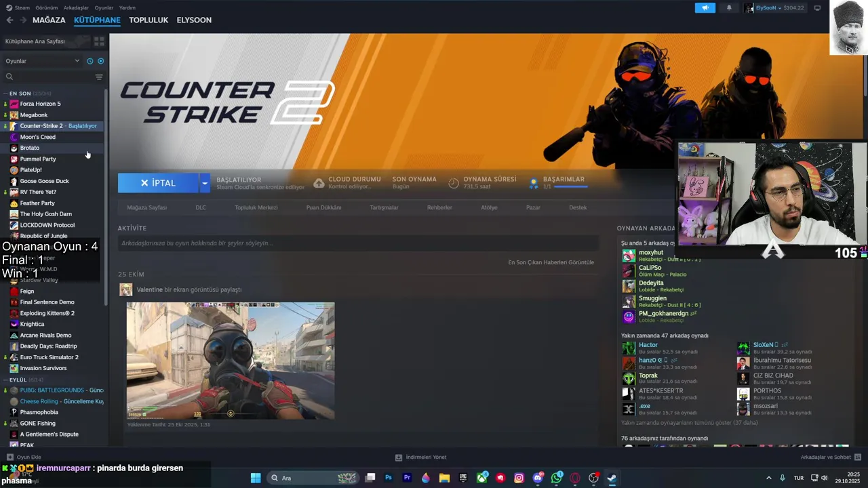Click En Son Çıkan Haberleri Görüntüle
The width and height of the screenshot is (868, 488).
[551, 262]
